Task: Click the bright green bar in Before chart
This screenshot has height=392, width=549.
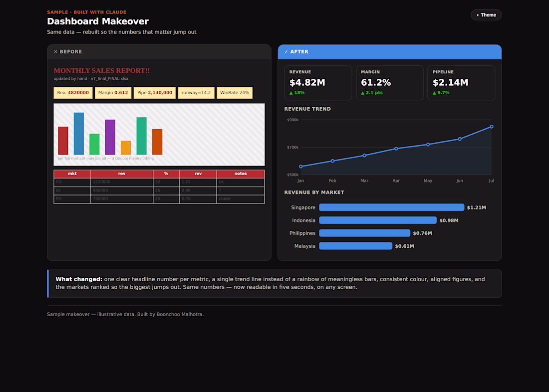Action: [x=94, y=144]
